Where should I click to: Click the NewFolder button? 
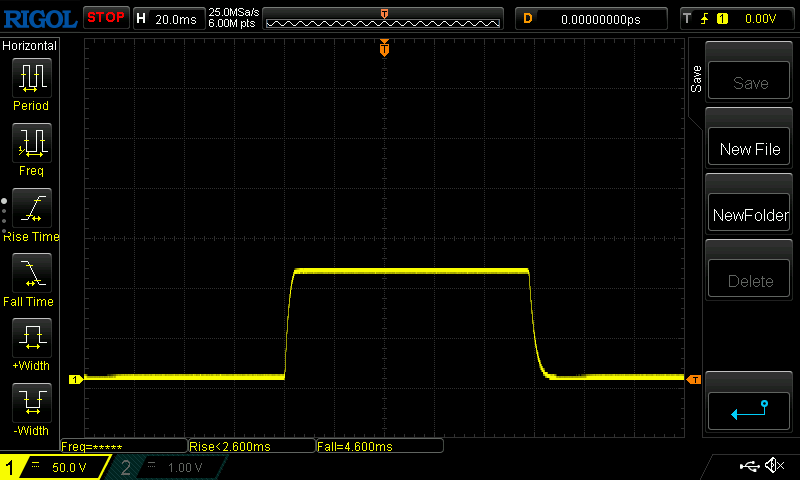(748, 213)
